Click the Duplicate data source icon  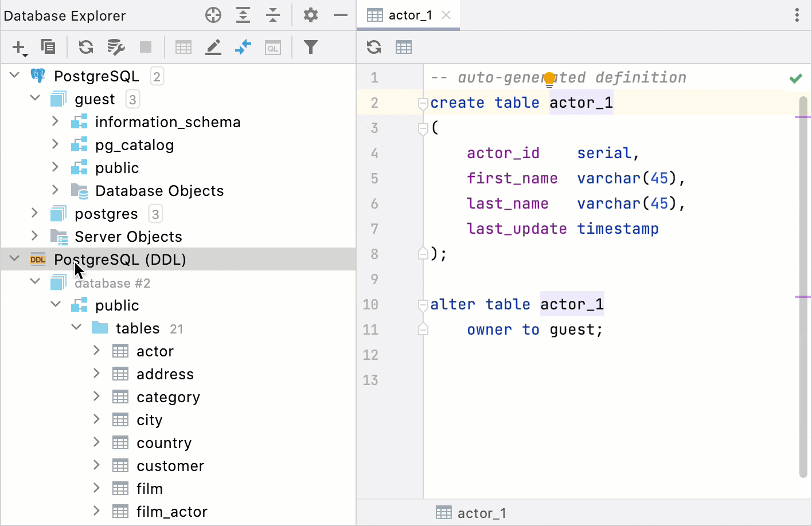pyautogui.click(x=48, y=47)
